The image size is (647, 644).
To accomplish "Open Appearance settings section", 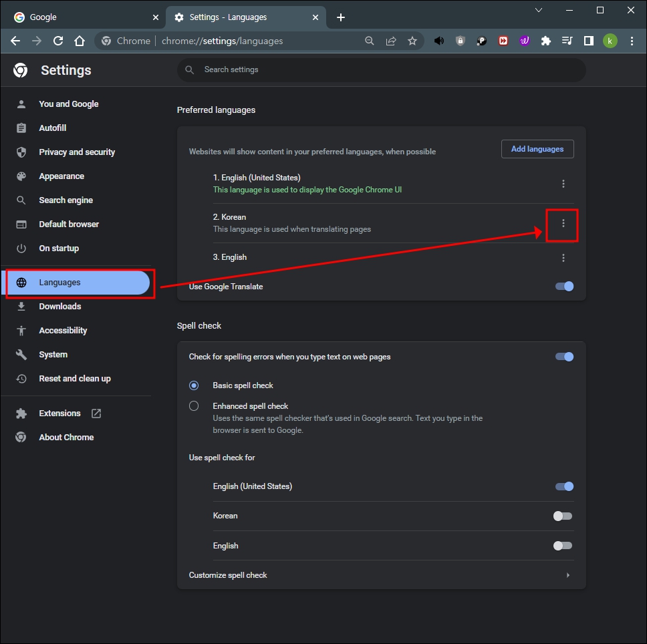I will [61, 176].
